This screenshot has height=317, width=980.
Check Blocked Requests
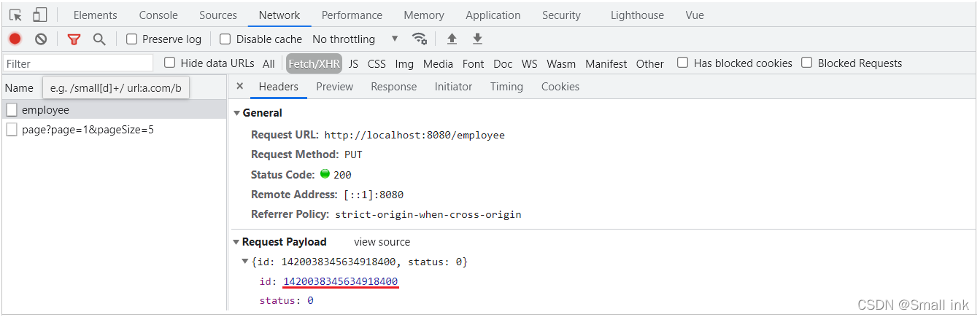point(807,63)
